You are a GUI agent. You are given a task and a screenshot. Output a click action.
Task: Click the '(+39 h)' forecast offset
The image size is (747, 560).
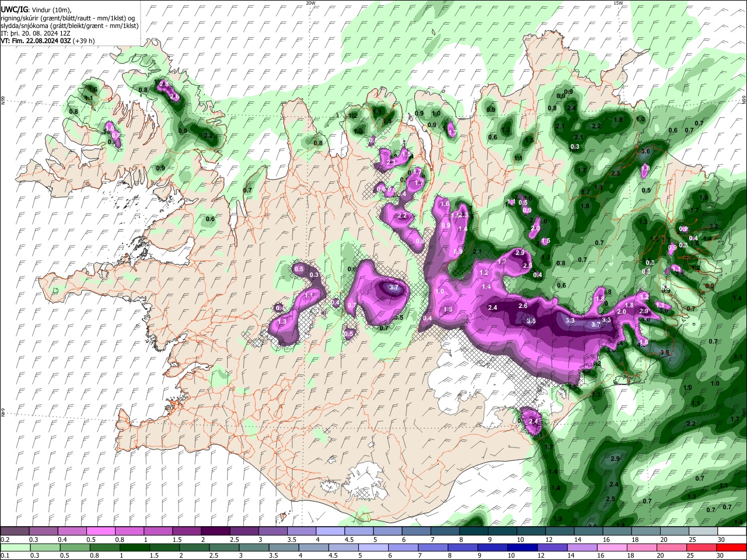click(84, 41)
